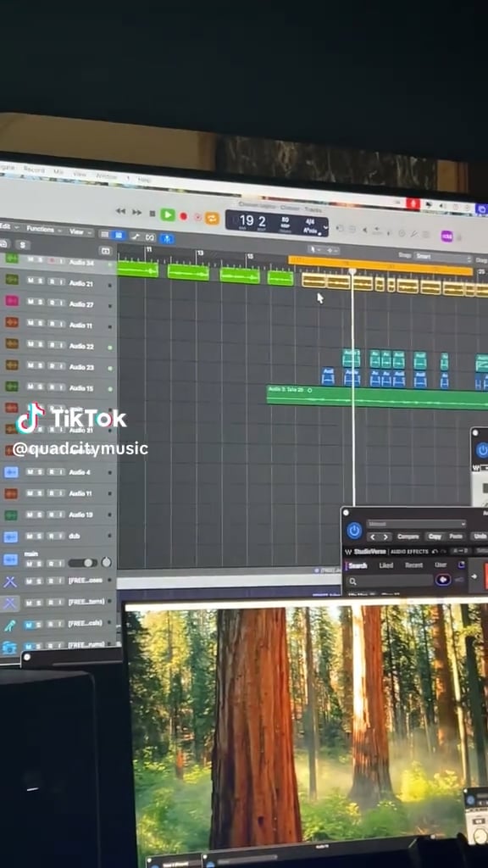The height and width of the screenshot is (868, 488).
Task: Click the Rewind button
Action: pyautogui.click(x=120, y=211)
